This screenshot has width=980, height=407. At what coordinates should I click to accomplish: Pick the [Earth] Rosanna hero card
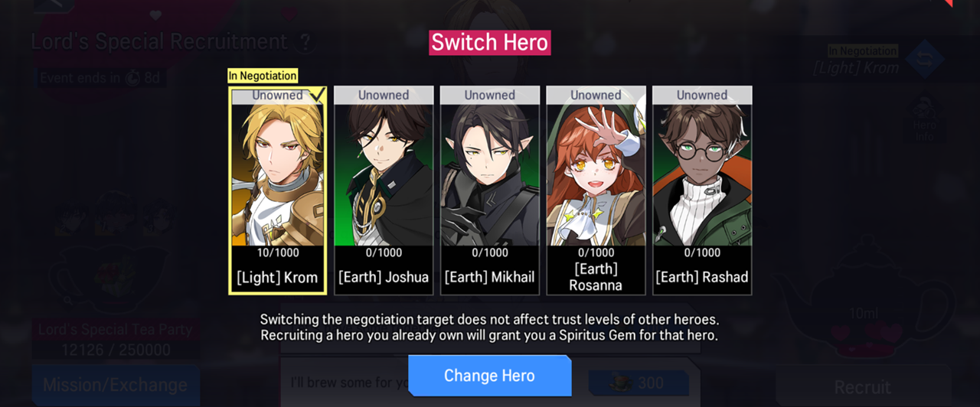pyautogui.click(x=596, y=190)
